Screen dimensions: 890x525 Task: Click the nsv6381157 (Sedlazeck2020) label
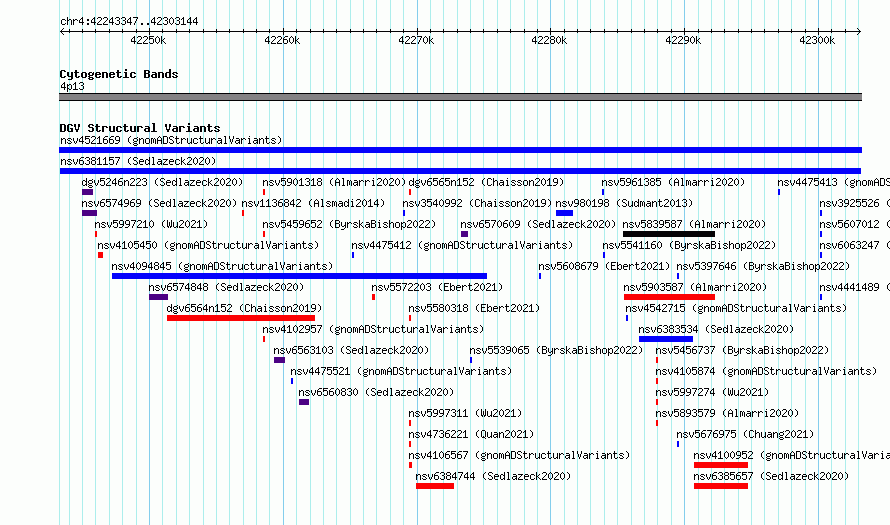tap(138, 161)
